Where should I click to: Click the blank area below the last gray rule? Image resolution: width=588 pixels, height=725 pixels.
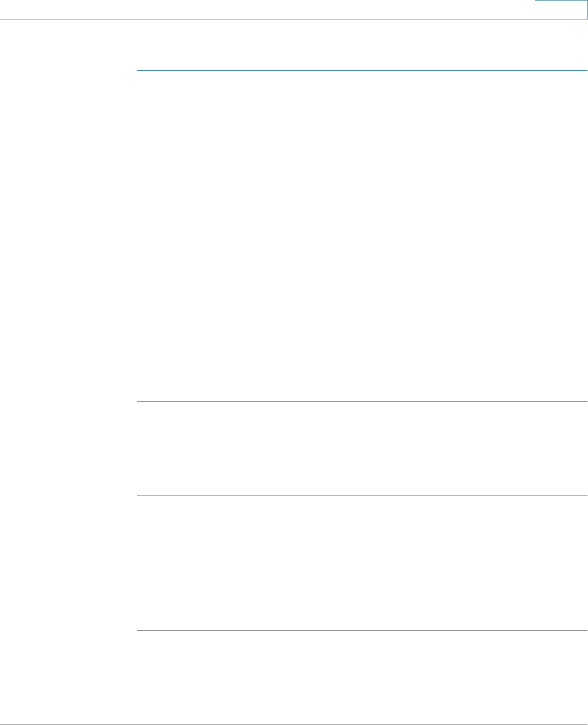[x=362, y=677]
